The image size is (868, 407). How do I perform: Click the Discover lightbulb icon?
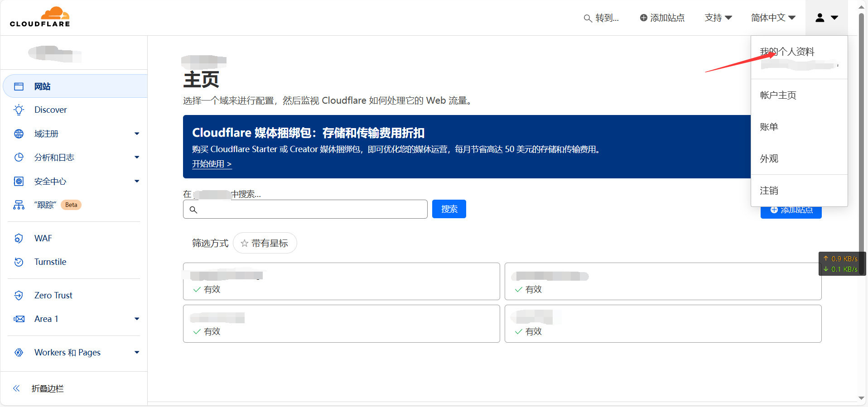(19, 110)
